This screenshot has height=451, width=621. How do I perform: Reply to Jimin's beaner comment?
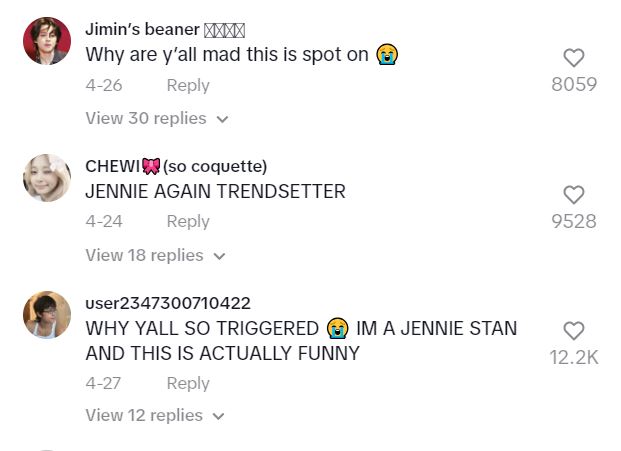pos(188,85)
